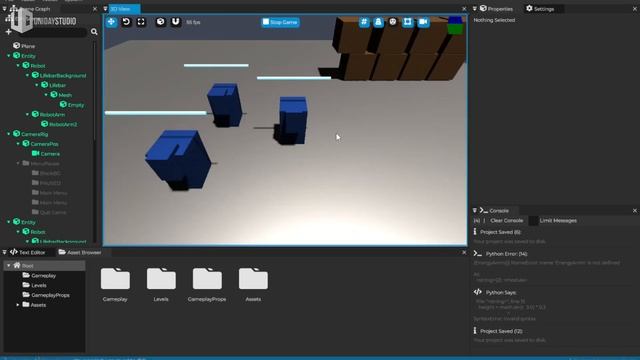Collapse the second Entity node arrow

point(9,222)
